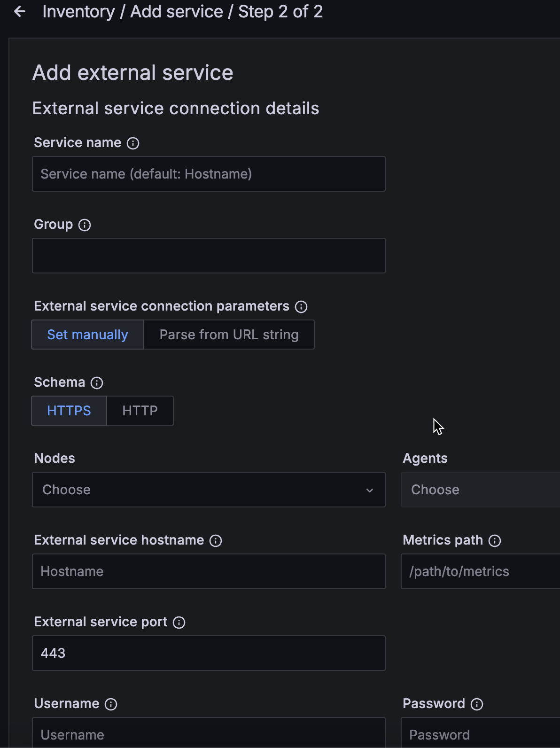This screenshot has height=748, width=560.
Task: Click the Metrics path info icon
Action: coord(495,541)
